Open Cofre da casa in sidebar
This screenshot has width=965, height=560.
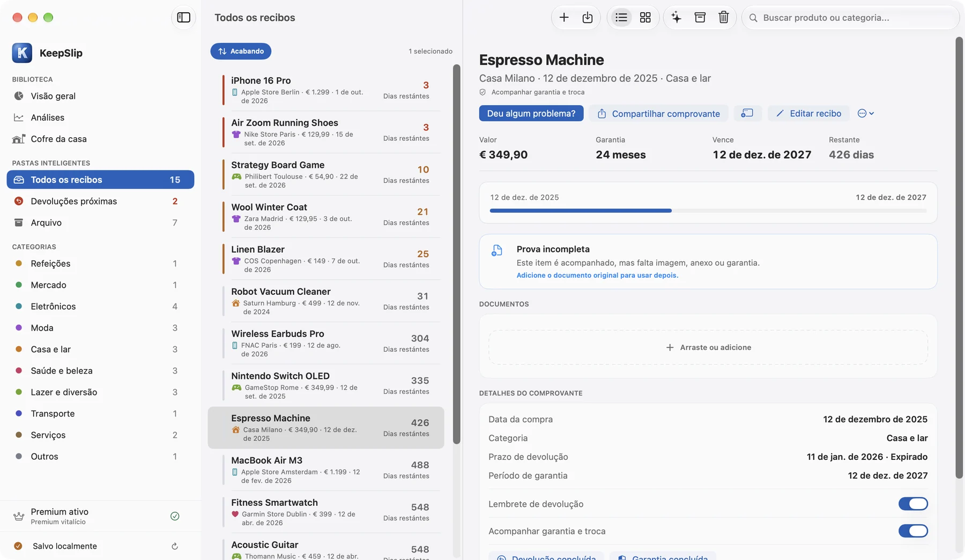pyautogui.click(x=100, y=139)
